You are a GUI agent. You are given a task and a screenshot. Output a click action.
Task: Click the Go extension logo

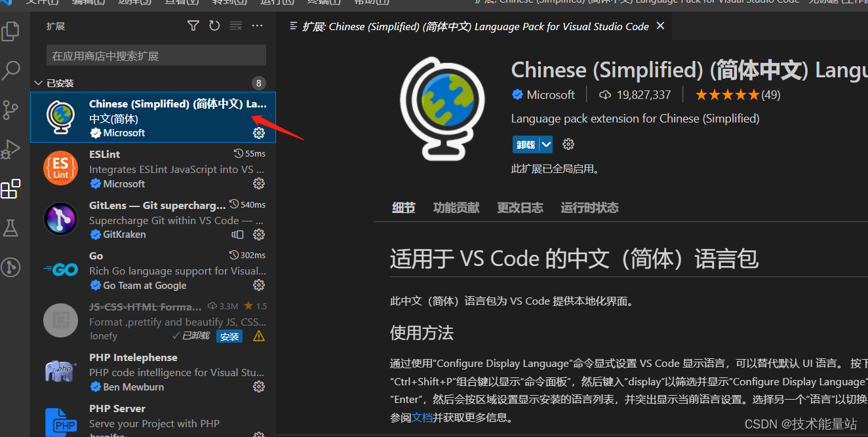60,270
